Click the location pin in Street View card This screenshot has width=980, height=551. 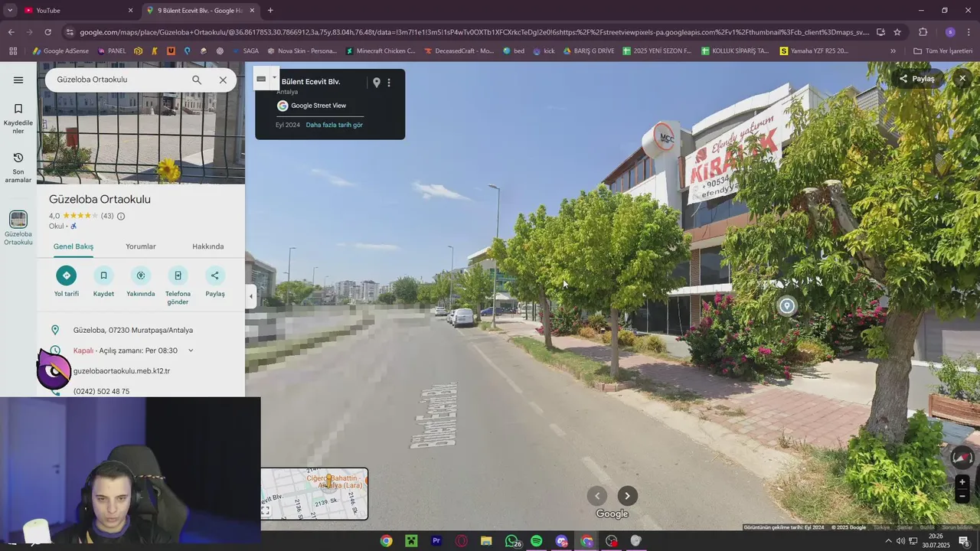point(376,83)
